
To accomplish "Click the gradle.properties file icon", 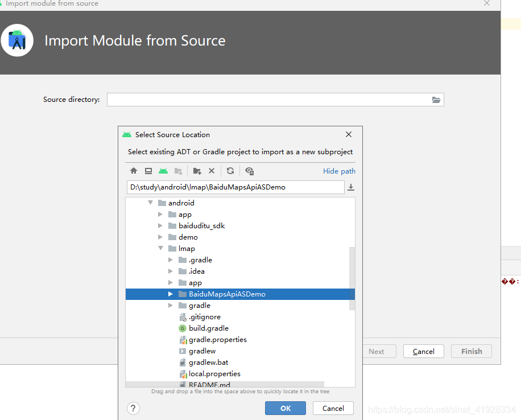I will click(x=183, y=340).
